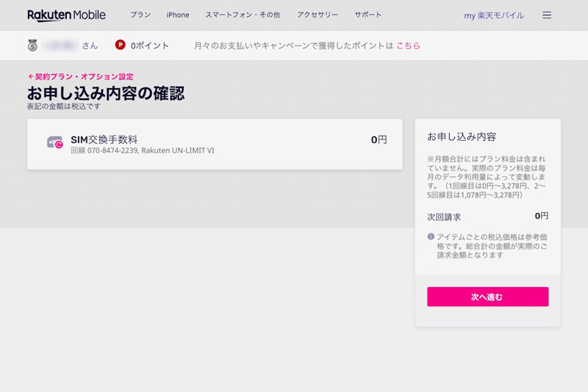Screen dimensions: 588x392
Task: Click the 次へ進む button
Action: 487,297
